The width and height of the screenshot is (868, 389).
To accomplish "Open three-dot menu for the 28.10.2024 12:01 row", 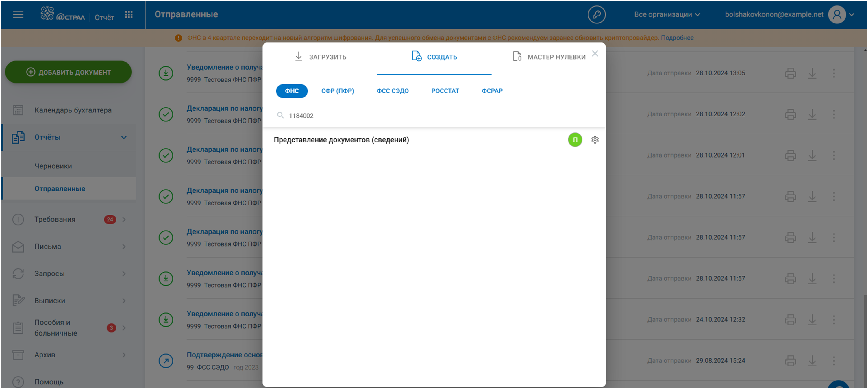I will (x=834, y=155).
